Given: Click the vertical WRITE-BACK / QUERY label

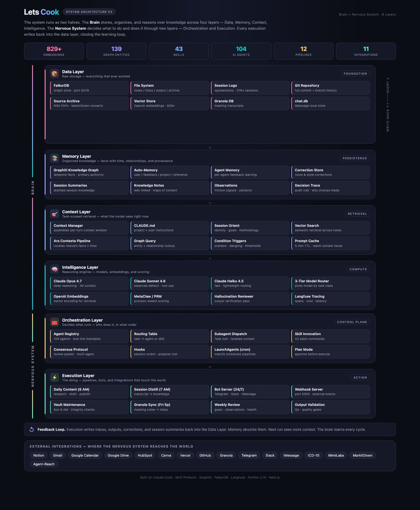Looking at the screenshot, I should click(388, 104).
